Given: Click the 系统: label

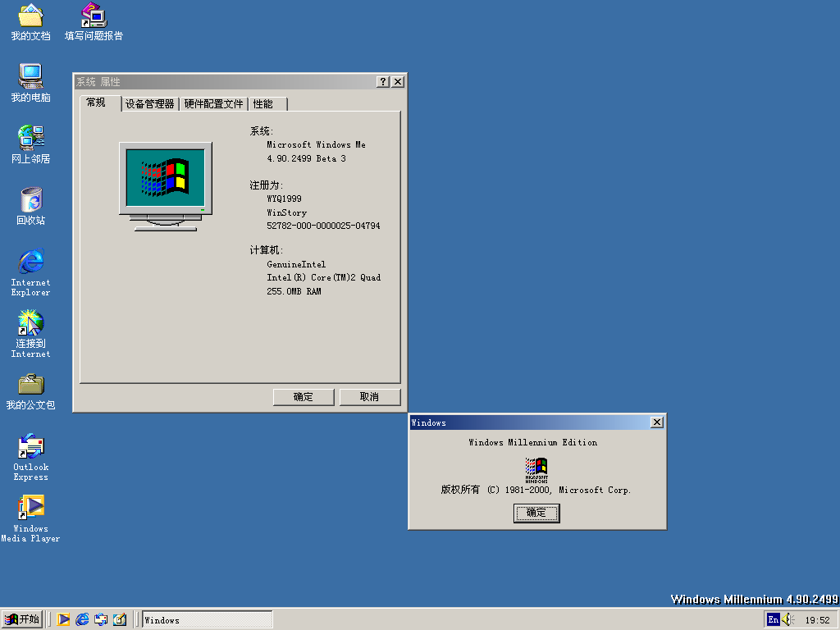Looking at the screenshot, I should coord(262,131).
